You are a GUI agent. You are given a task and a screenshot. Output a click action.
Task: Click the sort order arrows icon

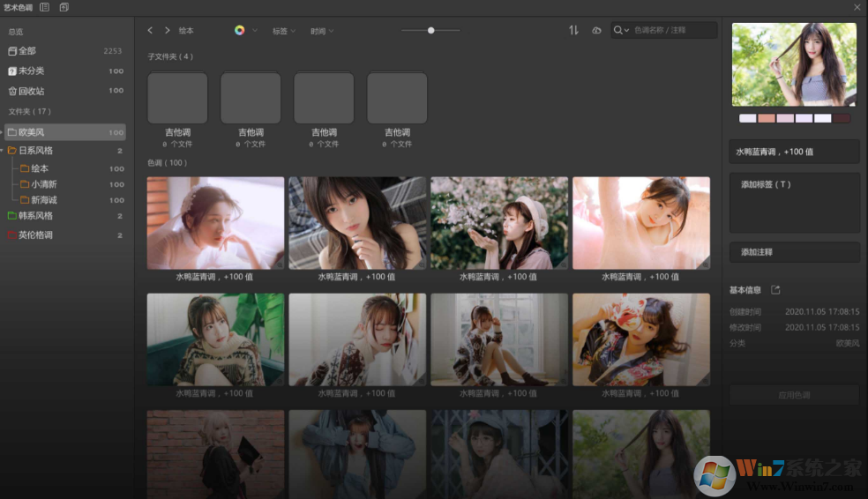(573, 30)
